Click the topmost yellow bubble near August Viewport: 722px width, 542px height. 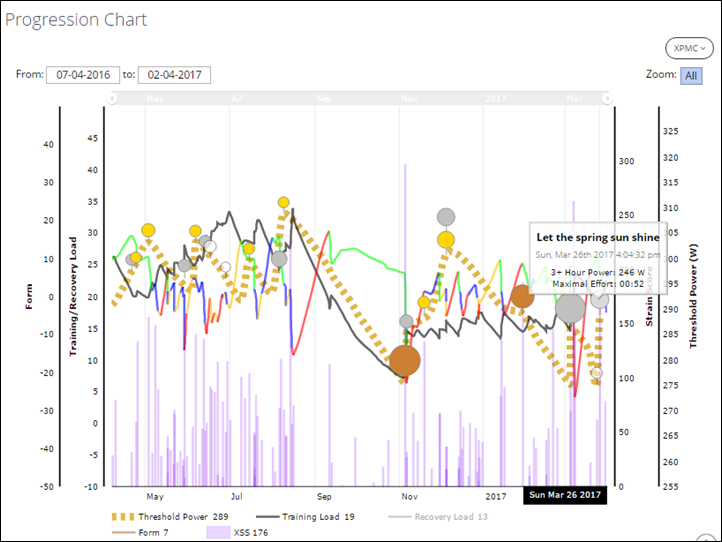[284, 202]
